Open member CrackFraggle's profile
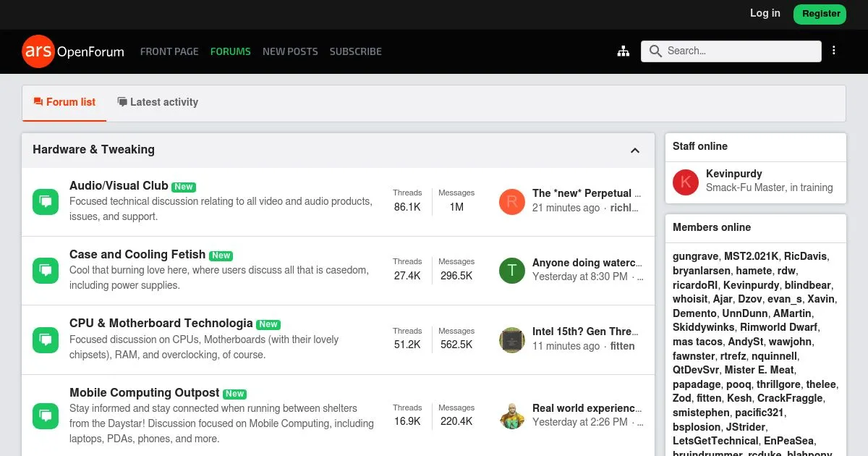This screenshot has width=868, height=456. coord(790,398)
